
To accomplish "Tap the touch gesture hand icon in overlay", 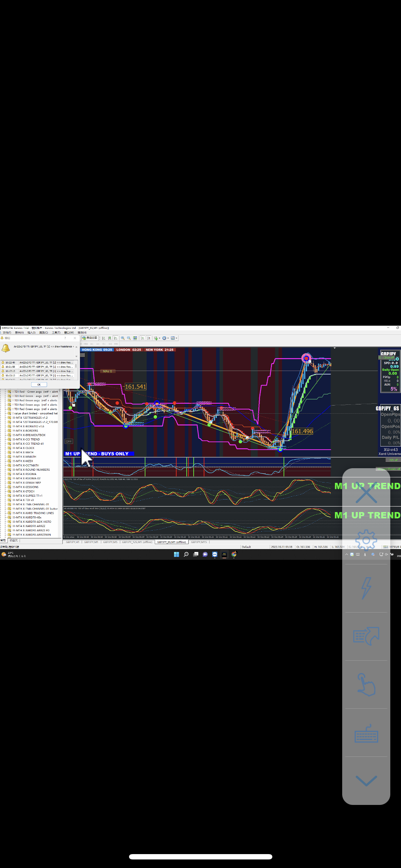I will pyautogui.click(x=366, y=684).
